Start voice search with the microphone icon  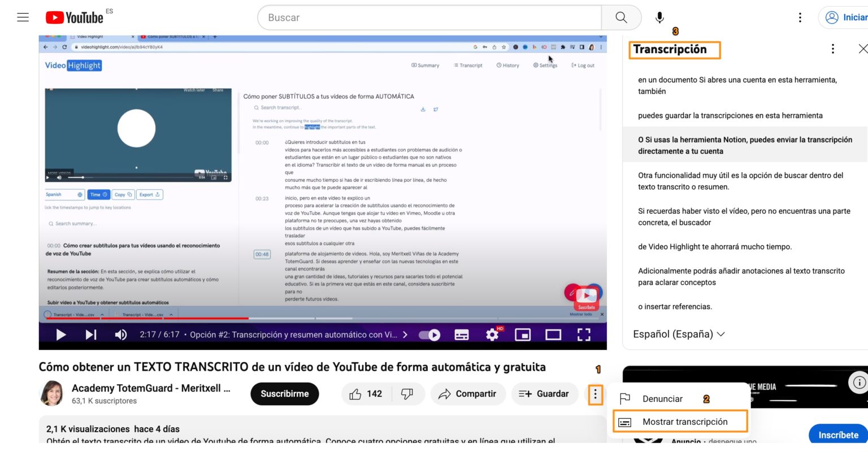coord(659,17)
